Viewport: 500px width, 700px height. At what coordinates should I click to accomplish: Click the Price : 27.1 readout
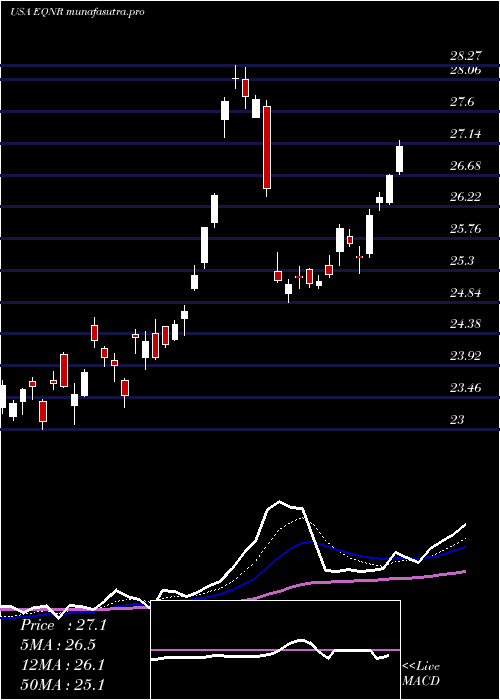63,625
